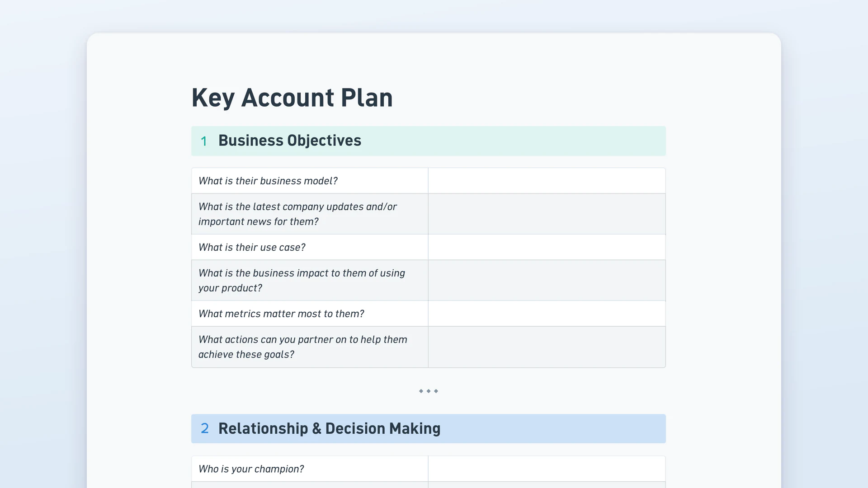868x488 pixels.
Task: Select the 'What is their use case?' question
Action: click(x=252, y=247)
